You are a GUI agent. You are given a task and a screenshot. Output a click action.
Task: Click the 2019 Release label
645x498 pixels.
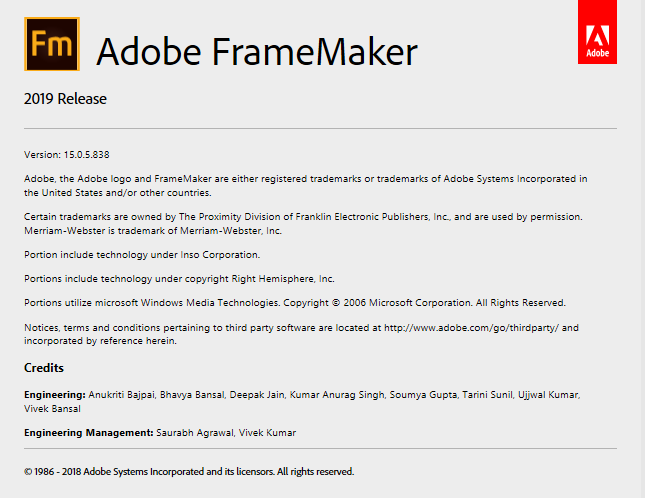[65, 99]
